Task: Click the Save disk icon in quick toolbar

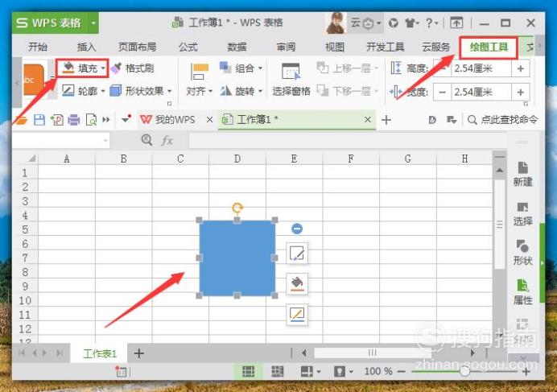Action: tap(39, 120)
